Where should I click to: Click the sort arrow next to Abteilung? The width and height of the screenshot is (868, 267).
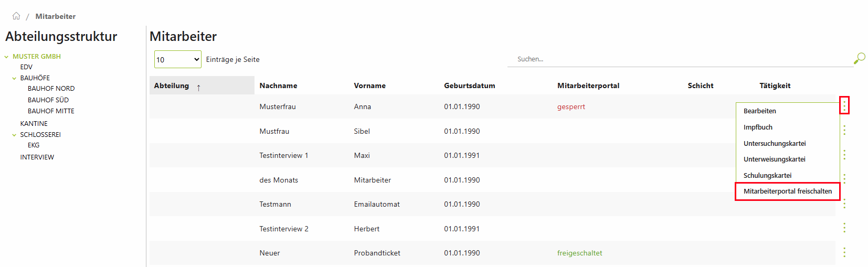tap(198, 88)
